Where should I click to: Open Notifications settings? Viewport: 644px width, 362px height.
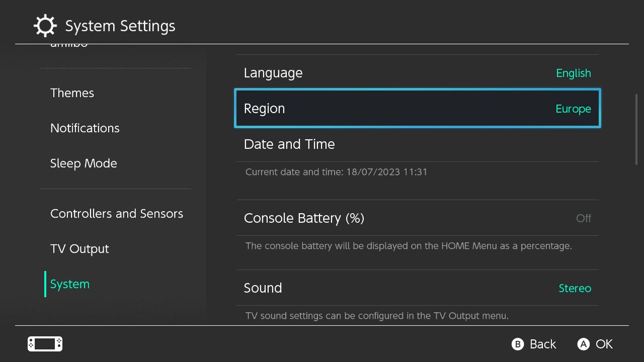pyautogui.click(x=85, y=128)
